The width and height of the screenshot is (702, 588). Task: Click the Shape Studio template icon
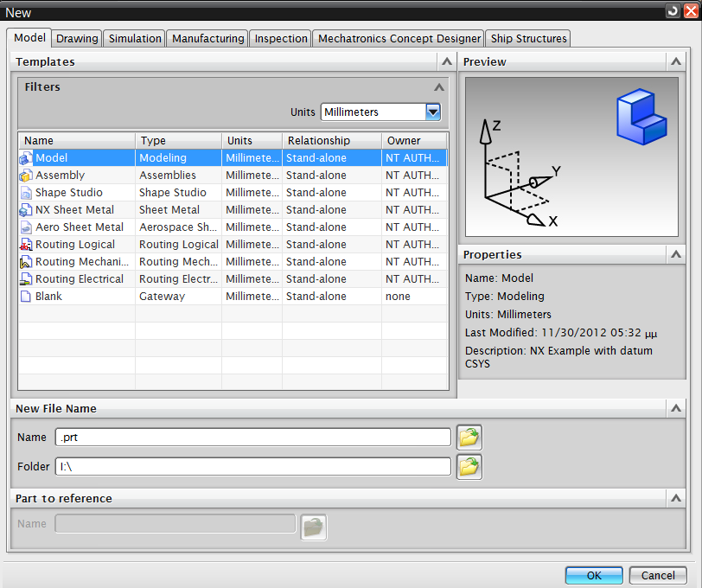click(x=26, y=193)
